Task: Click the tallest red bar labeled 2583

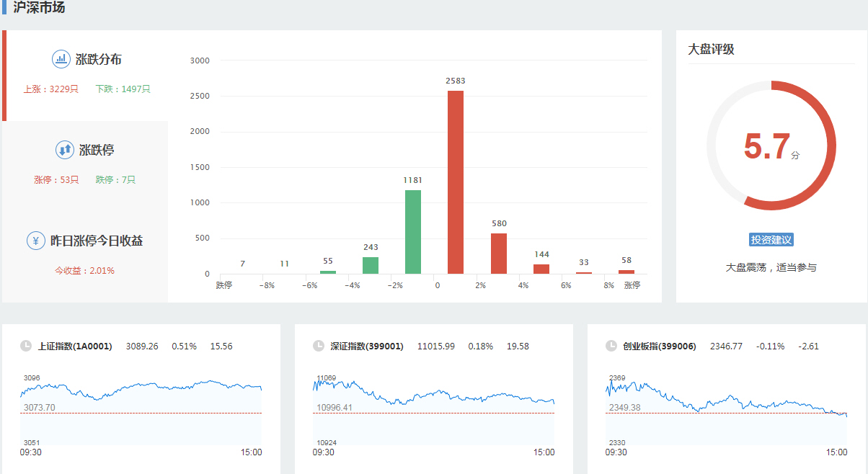Action: point(456,183)
